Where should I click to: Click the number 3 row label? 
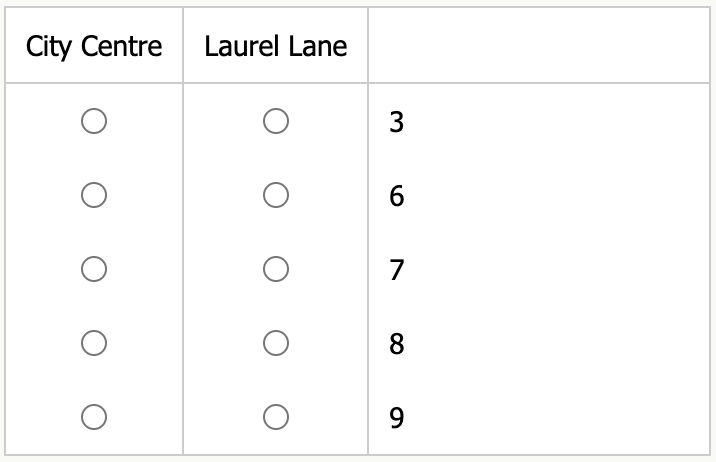[x=397, y=123]
